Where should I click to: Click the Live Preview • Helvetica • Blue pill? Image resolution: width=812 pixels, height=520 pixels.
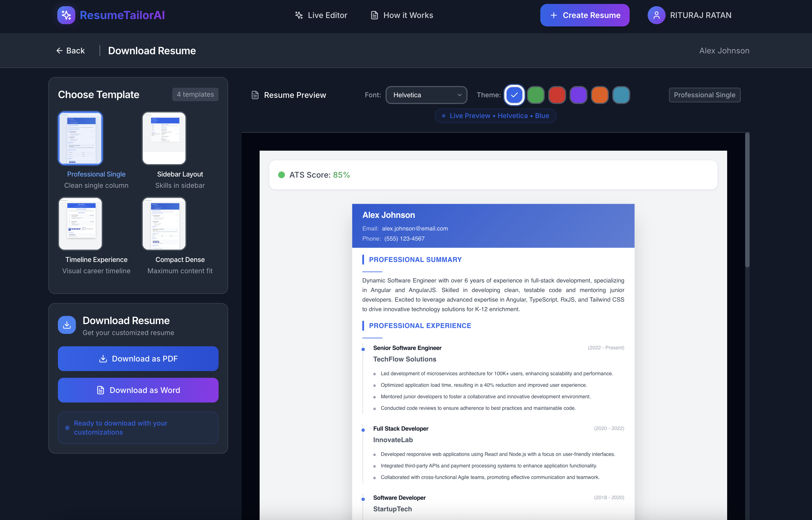(x=495, y=116)
